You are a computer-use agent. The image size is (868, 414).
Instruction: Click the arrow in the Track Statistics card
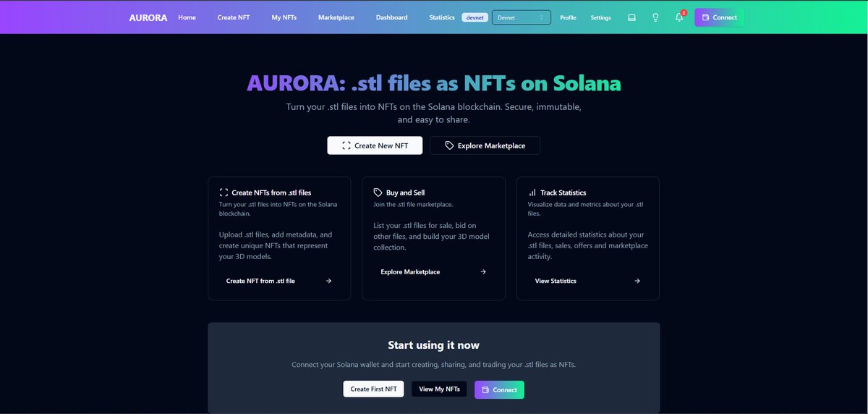tap(637, 281)
